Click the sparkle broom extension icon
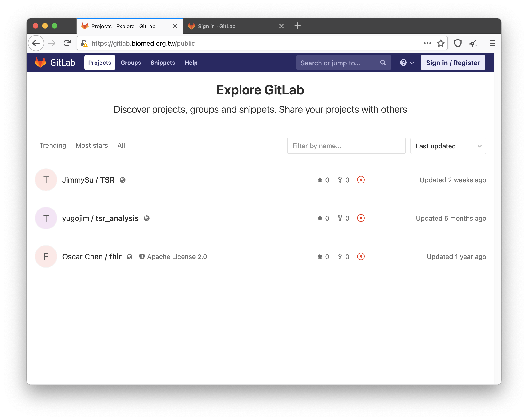528x420 pixels. [473, 43]
